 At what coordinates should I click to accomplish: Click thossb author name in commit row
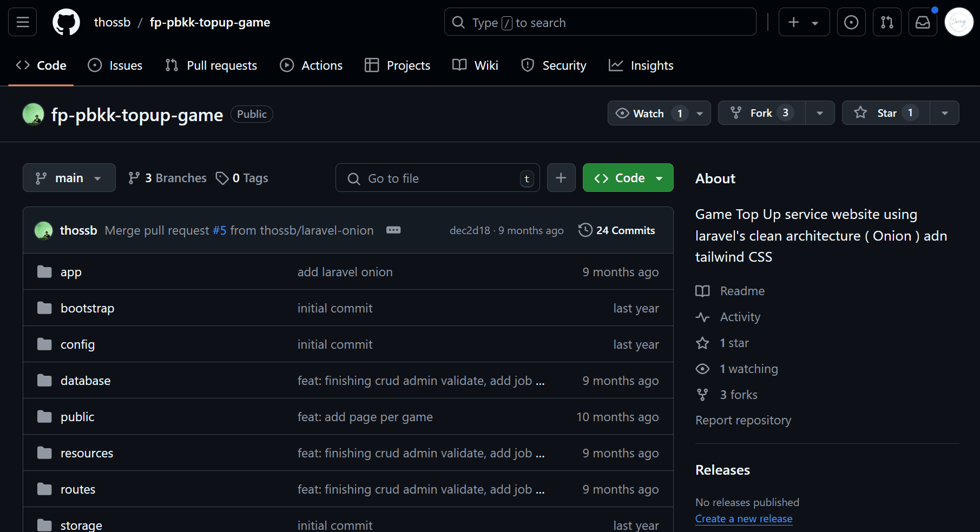(x=78, y=230)
